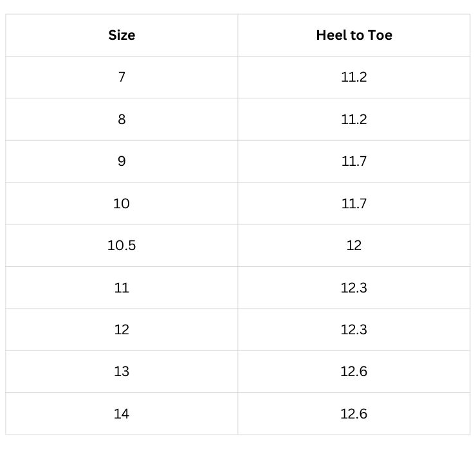Click the 12.3 value for size 11

(x=354, y=287)
